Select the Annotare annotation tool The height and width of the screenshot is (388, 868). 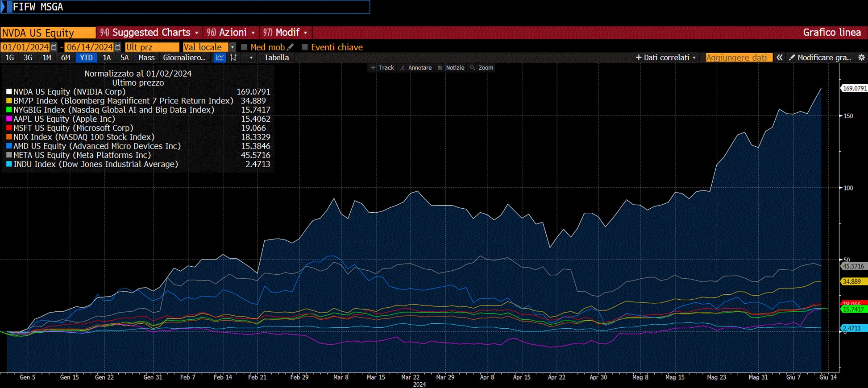[416, 68]
